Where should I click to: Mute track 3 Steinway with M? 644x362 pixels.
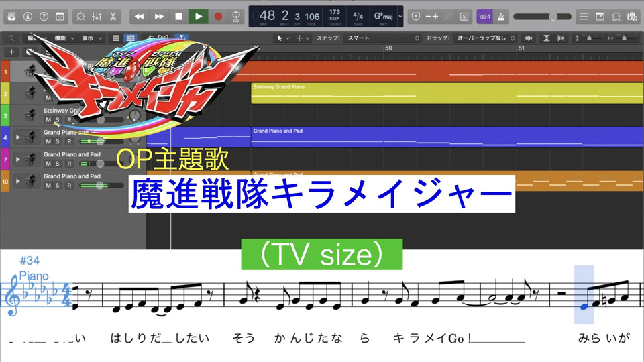coord(48,120)
